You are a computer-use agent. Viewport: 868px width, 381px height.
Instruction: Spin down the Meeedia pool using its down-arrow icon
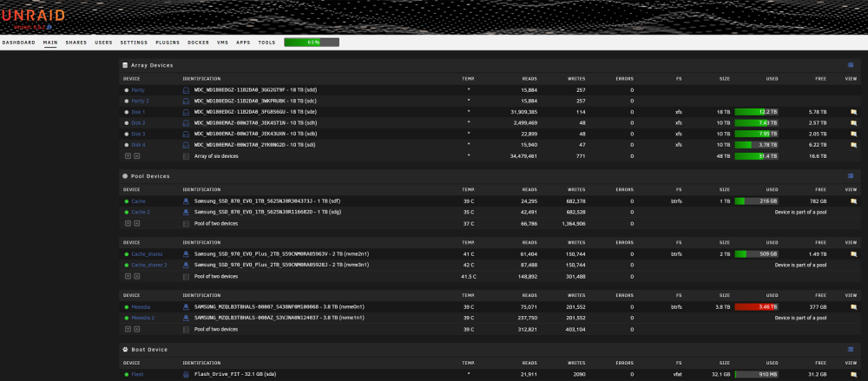(128, 329)
